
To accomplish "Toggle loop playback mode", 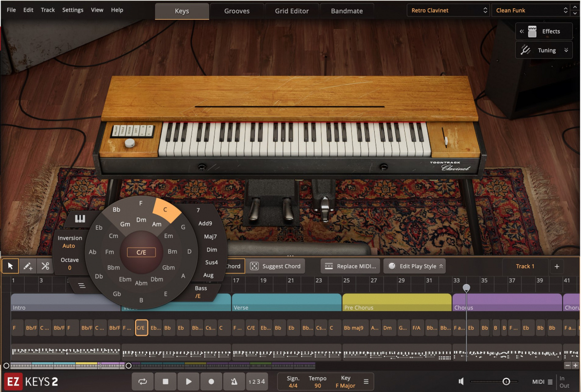I will pyautogui.click(x=142, y=381).
